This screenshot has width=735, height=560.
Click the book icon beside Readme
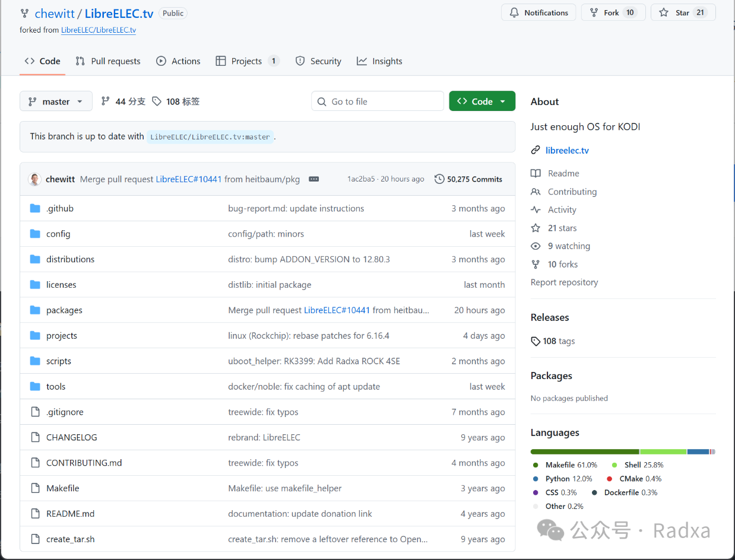[536, 173]
